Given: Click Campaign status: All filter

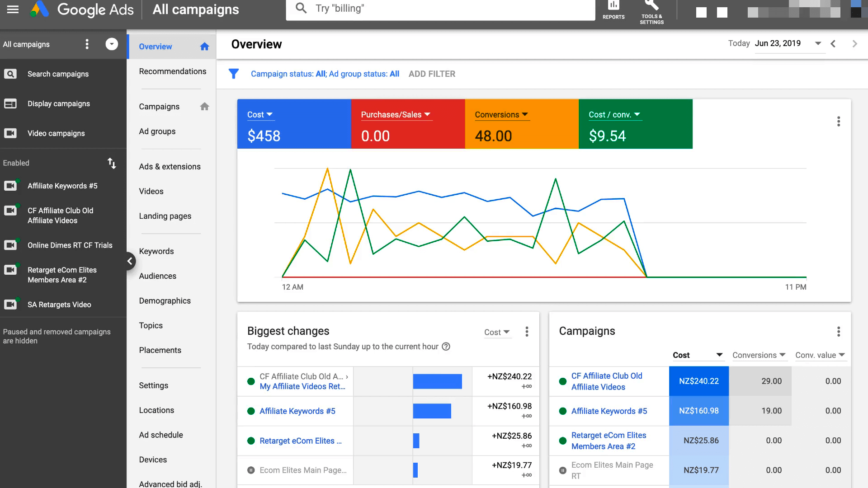Looking at the screenshot, I should click(x=288, y=74).
